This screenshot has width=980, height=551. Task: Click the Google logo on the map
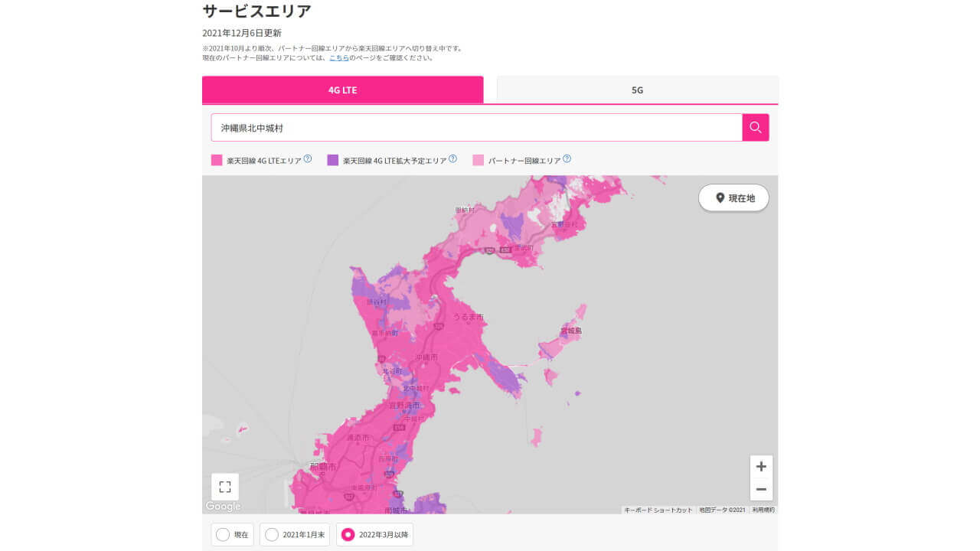[x=222, y=505]
